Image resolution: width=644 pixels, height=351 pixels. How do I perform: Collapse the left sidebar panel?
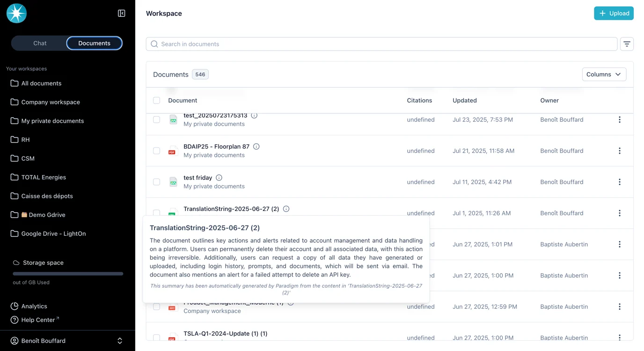(121, 13)
